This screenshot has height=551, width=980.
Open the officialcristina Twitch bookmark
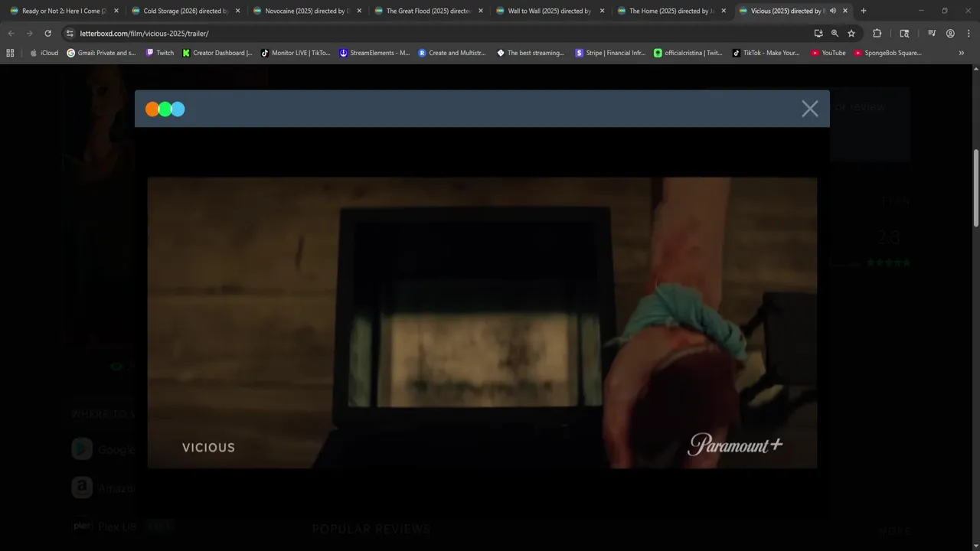(688, 53)
